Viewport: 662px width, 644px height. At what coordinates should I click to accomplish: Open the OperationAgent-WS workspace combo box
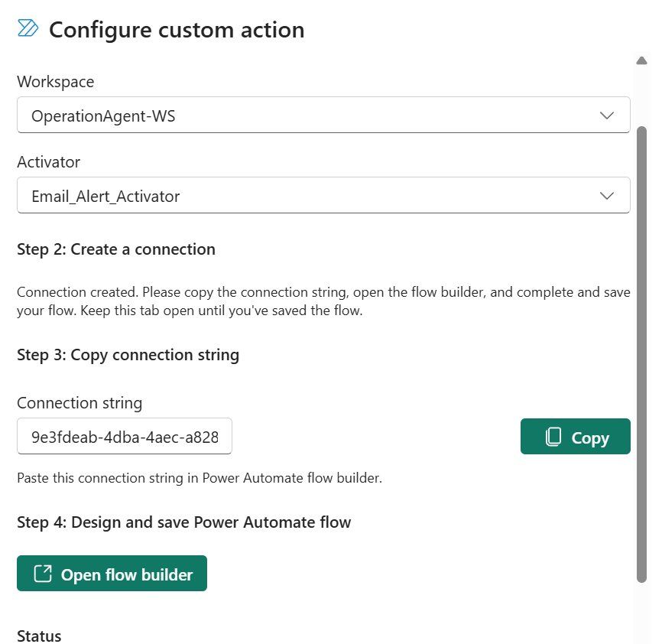pyautogui.click(x=306, y=115)
